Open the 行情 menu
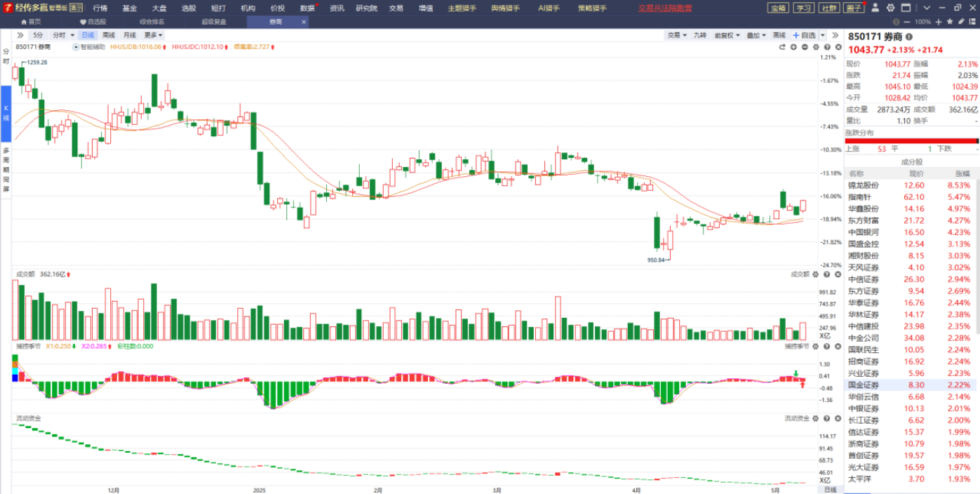This screenshot has height=494, width=980. [100, 8]
